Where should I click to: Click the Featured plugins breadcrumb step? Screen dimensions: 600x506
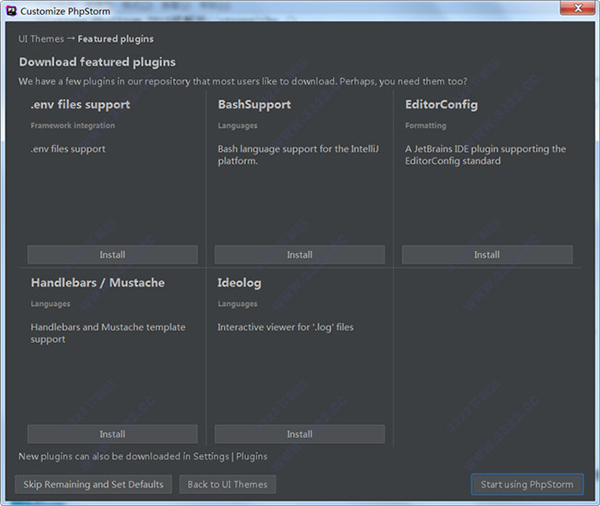click(116, 39)
